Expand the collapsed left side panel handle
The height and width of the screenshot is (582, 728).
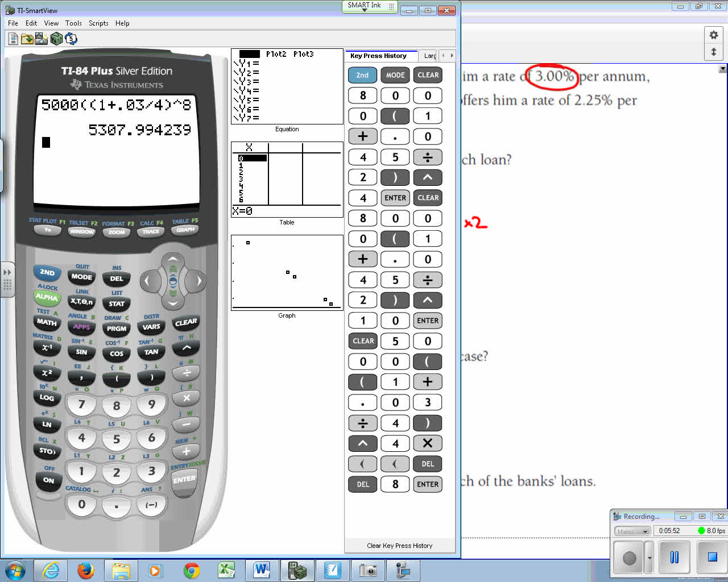pos(7,280)
